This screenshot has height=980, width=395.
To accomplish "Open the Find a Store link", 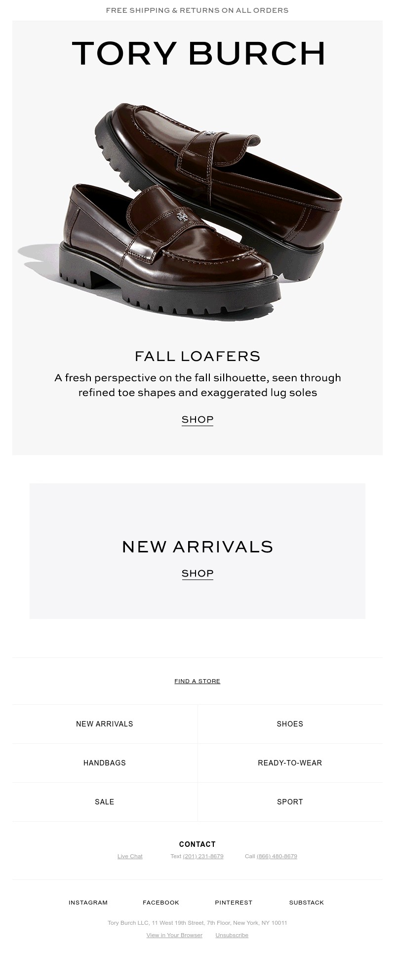I will tap(197, 681).
